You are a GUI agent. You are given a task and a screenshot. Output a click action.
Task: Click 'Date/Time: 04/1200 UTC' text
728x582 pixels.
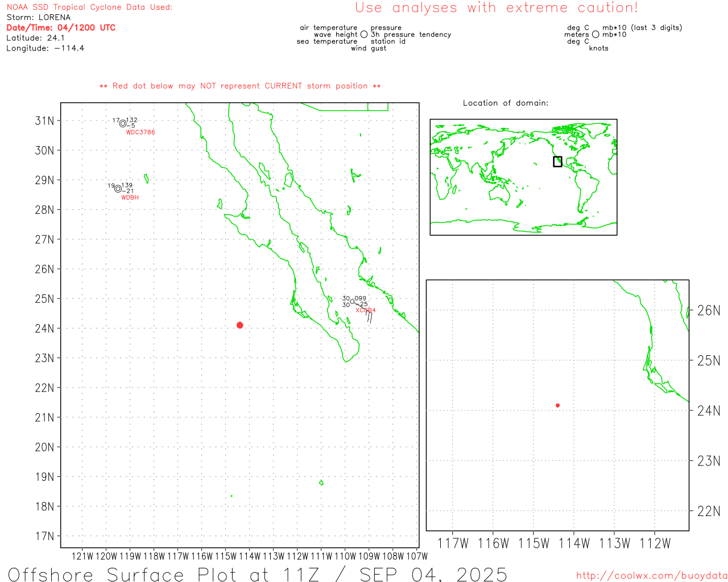click(61, 28)
